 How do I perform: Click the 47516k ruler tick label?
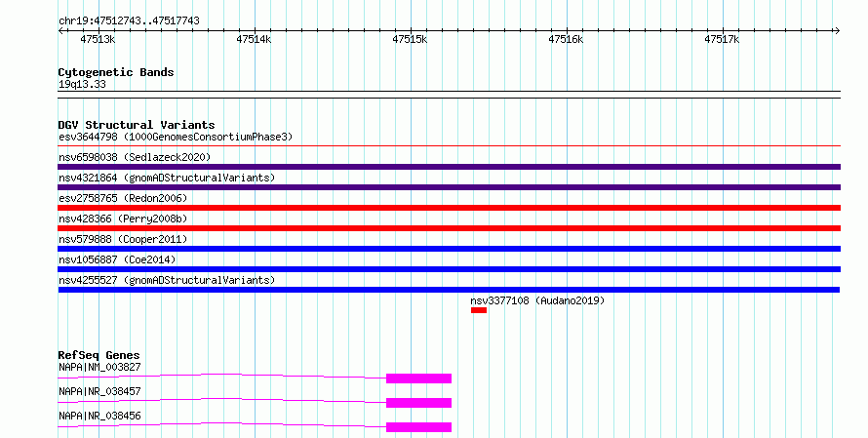point(566,39)
